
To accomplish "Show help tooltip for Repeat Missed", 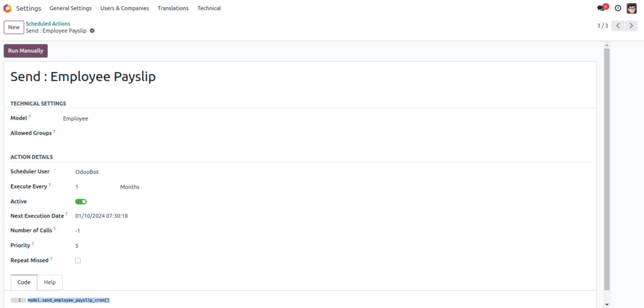I will pos(51,259).
